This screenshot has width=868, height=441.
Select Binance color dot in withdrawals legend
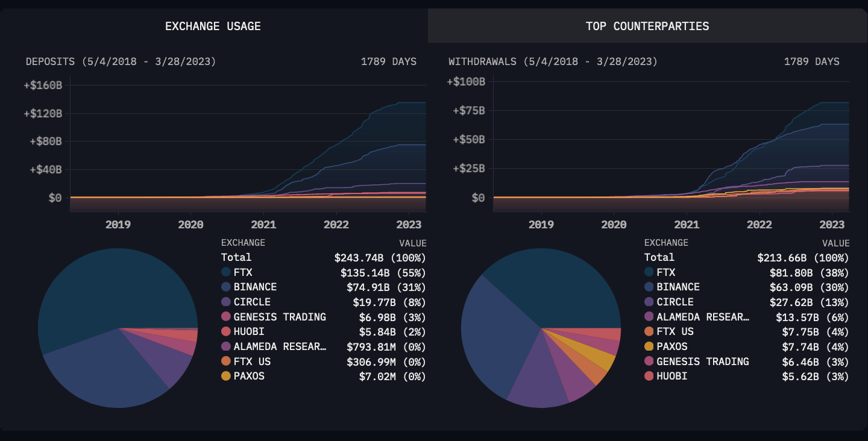point(649,287)
